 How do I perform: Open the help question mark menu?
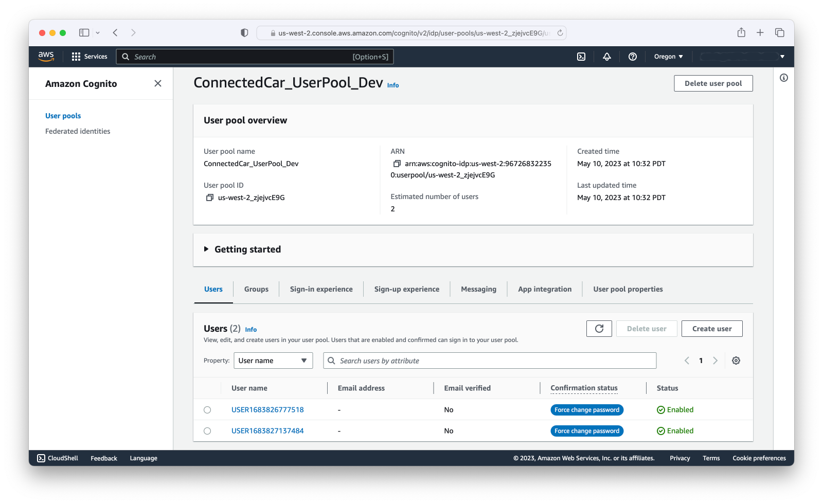pos(633,57)
